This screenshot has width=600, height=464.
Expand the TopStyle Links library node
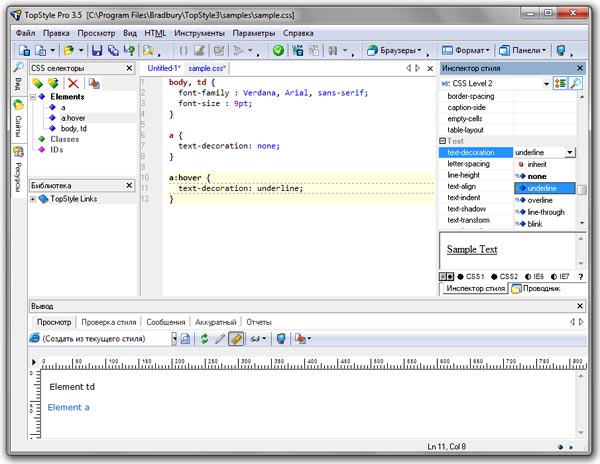(33, 199)
